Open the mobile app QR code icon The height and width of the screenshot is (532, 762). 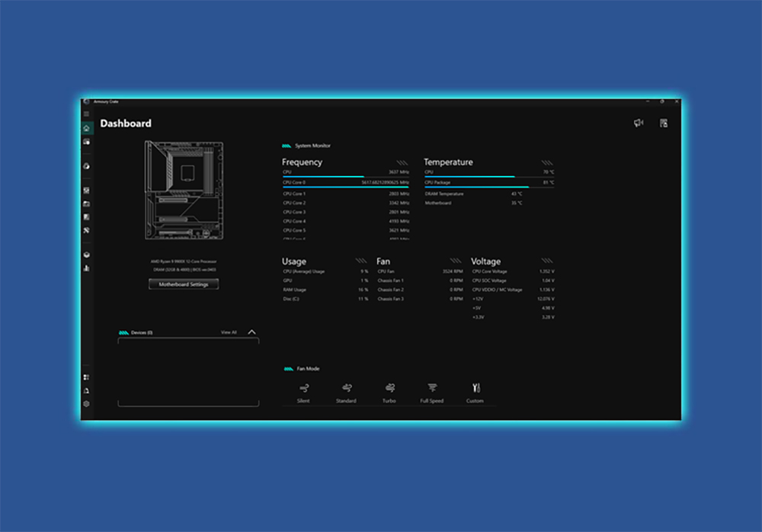tap(663, 123)
